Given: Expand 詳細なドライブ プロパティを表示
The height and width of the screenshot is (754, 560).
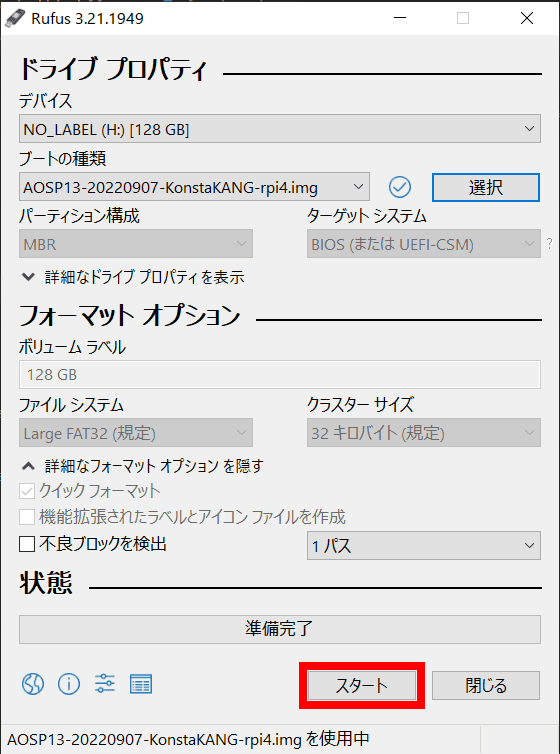Looking at the screenshot, I should [133, 277].
